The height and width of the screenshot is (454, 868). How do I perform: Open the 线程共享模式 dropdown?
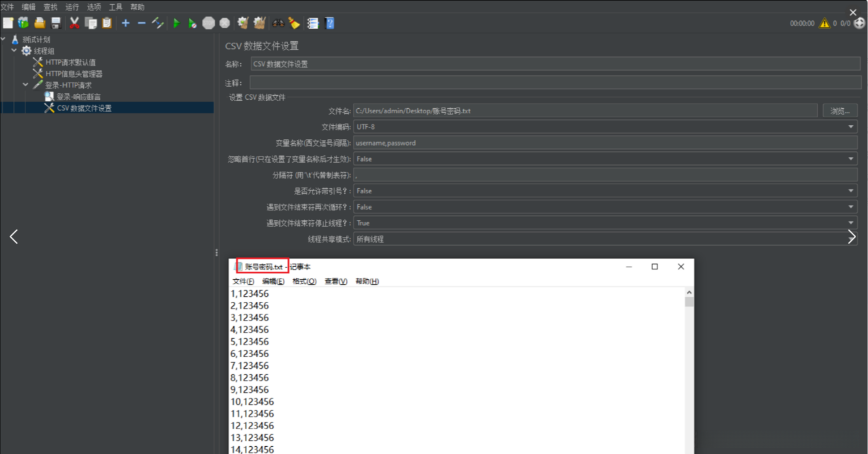pyautogui.click(x=605, y=239)
